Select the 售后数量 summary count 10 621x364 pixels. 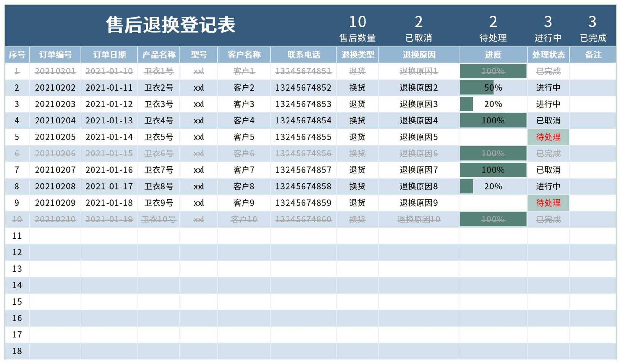click(x=358, y=22)
